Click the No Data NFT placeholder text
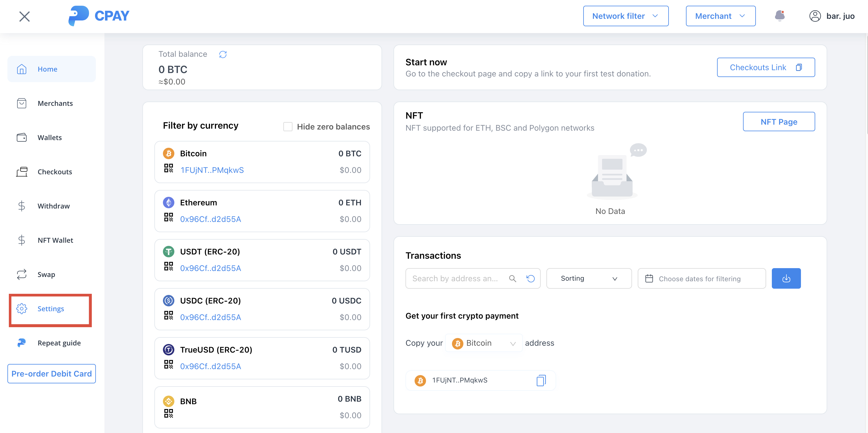Image resolution: width=868 pixels, height=433 pixels. point(610,211)
